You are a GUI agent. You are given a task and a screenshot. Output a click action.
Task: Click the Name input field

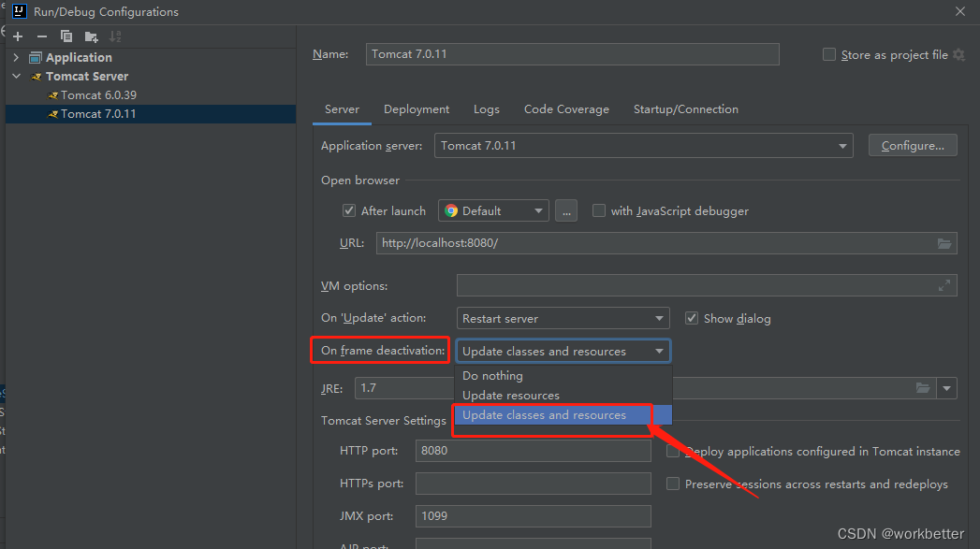[x=573, y=54]
